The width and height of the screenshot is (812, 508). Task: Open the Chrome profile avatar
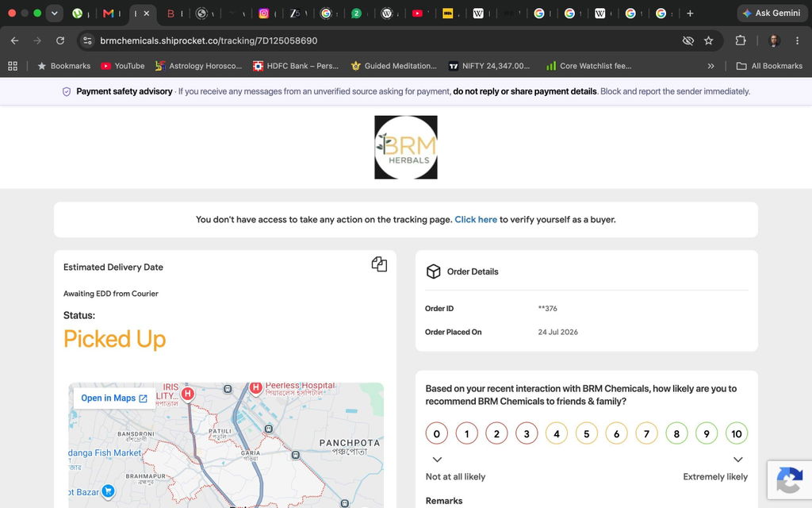coord(774,40)
